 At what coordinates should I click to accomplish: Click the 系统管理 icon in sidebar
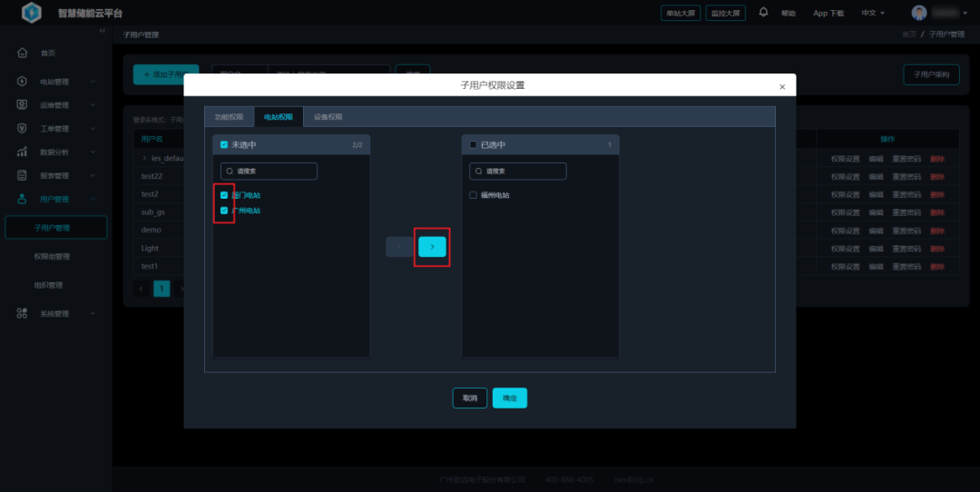coord(23,313)
